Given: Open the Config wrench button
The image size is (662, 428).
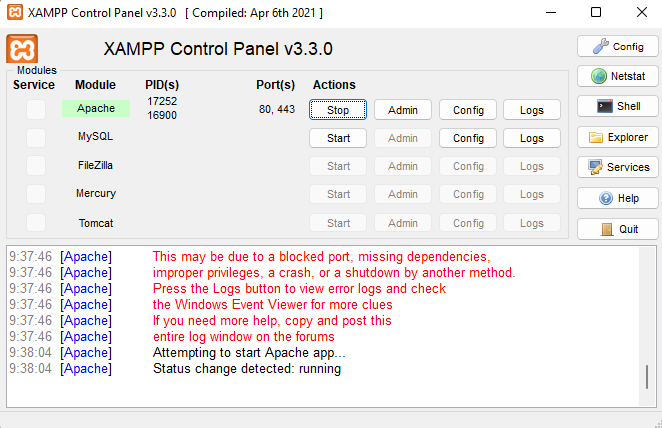Looking at the screenshot, I should point(617,46).
